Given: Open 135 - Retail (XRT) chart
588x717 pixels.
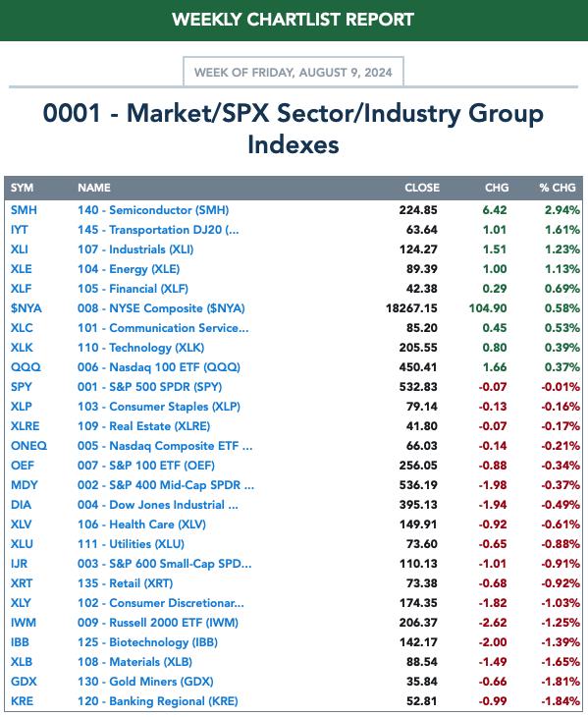Looking at the screenshot, I should pyautogui.click(x=126, y=584).
